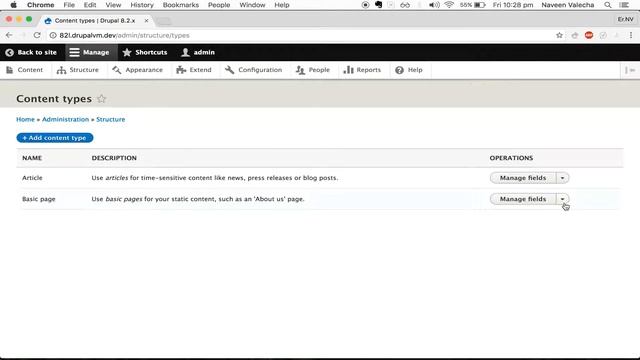Screen dimensions: 640x360
Task: Open the Help section
Action: tap(409, 70)
